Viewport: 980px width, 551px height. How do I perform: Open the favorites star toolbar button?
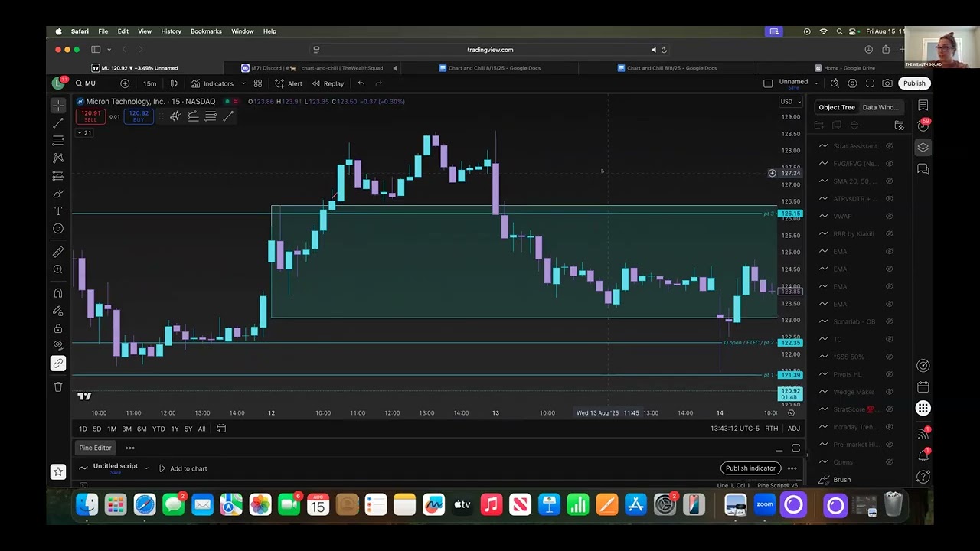(58, 472)
